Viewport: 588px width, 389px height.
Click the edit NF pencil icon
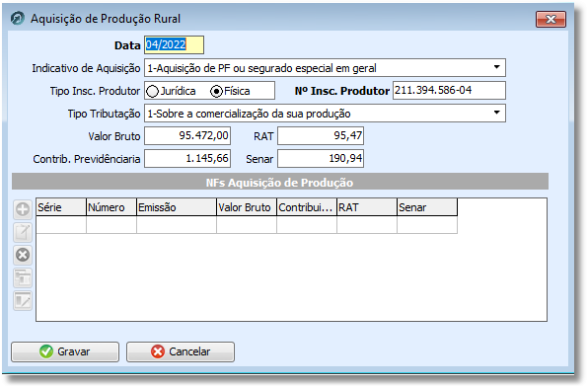pos(23,232)
